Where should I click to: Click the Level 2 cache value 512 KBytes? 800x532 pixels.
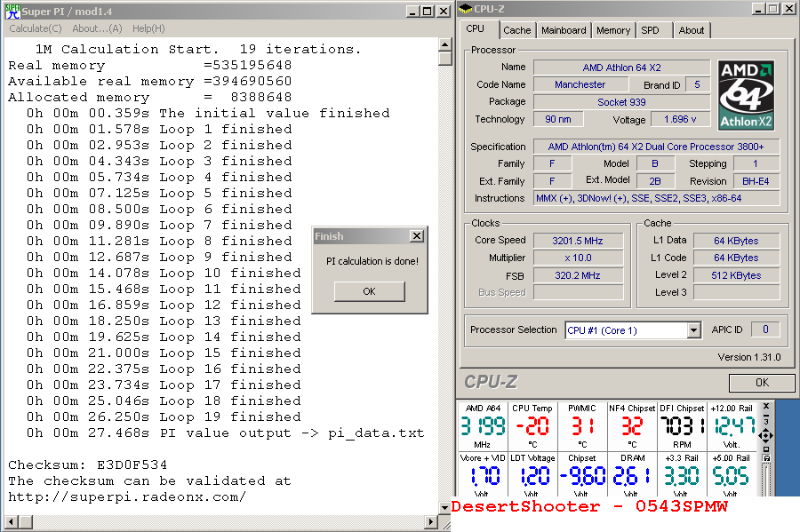736,275
